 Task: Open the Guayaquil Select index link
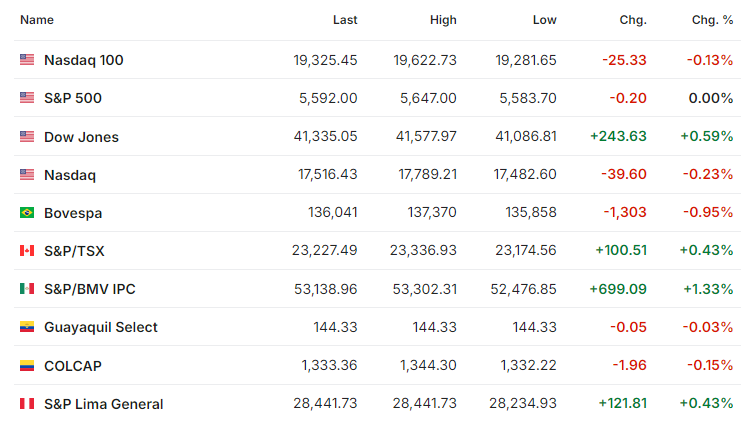tap(101, 327)
